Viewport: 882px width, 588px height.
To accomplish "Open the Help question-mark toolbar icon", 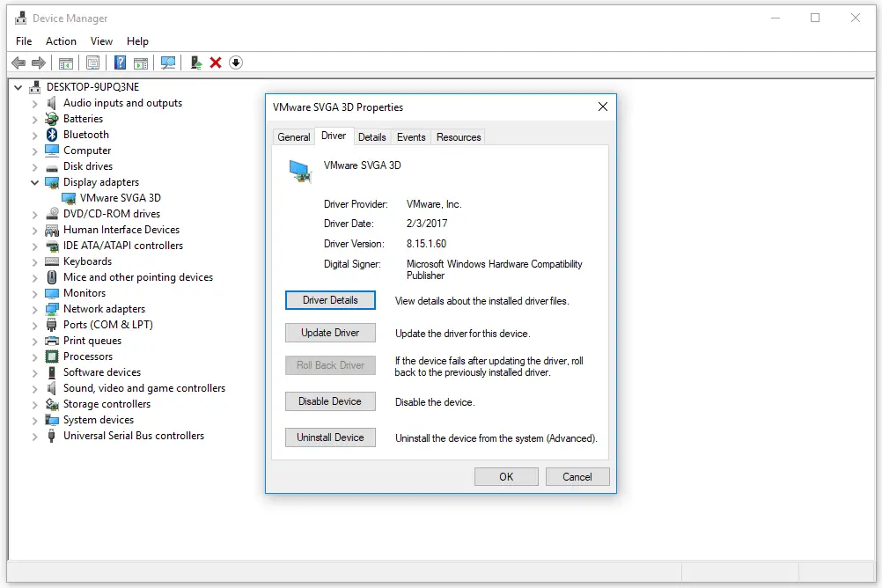I will pos(120,62).
